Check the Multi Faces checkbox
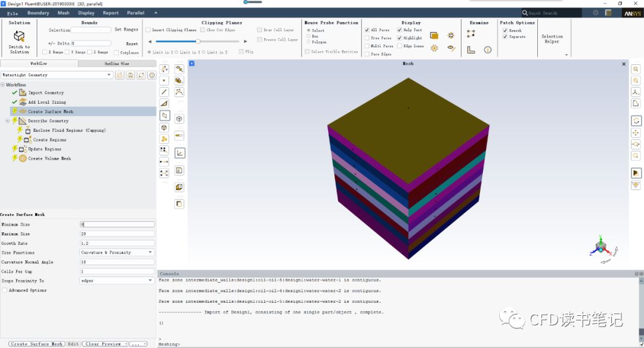This screenshot has width=644, height=348. tap(367, 46)
